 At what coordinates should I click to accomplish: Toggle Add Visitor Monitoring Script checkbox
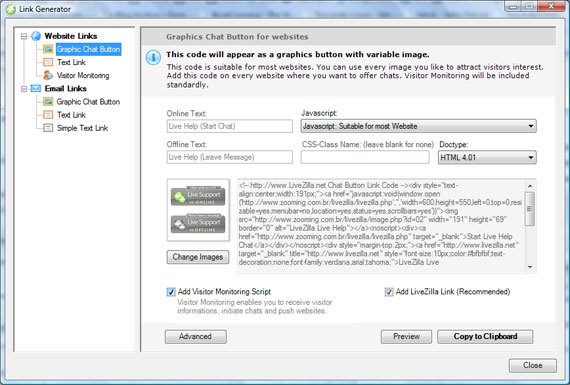click(x=171, y=292)
